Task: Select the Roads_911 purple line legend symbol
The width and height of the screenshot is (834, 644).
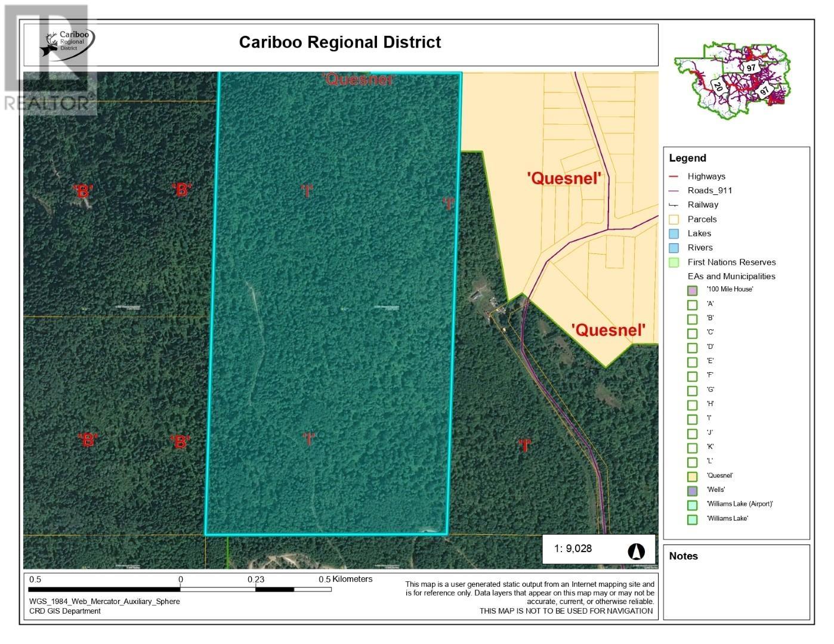Action: (x=674, y=191)
